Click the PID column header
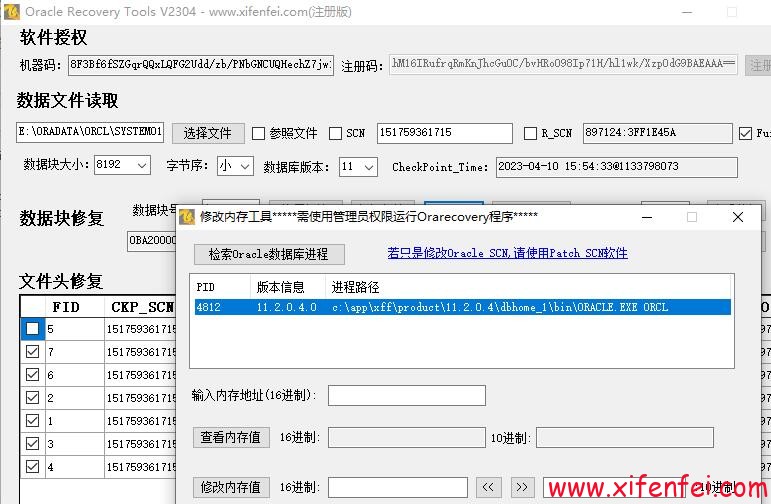Image resolution: width=771 pixels, height=504 pixels. point(221,287)
